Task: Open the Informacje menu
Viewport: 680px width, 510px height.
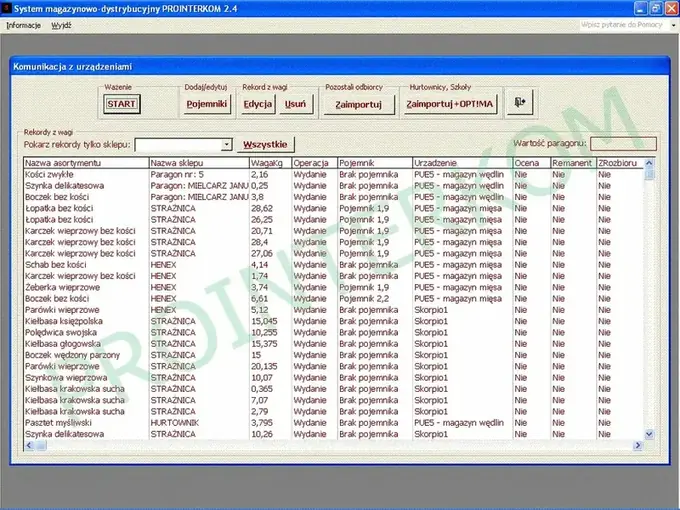Action: pos(23,25)
